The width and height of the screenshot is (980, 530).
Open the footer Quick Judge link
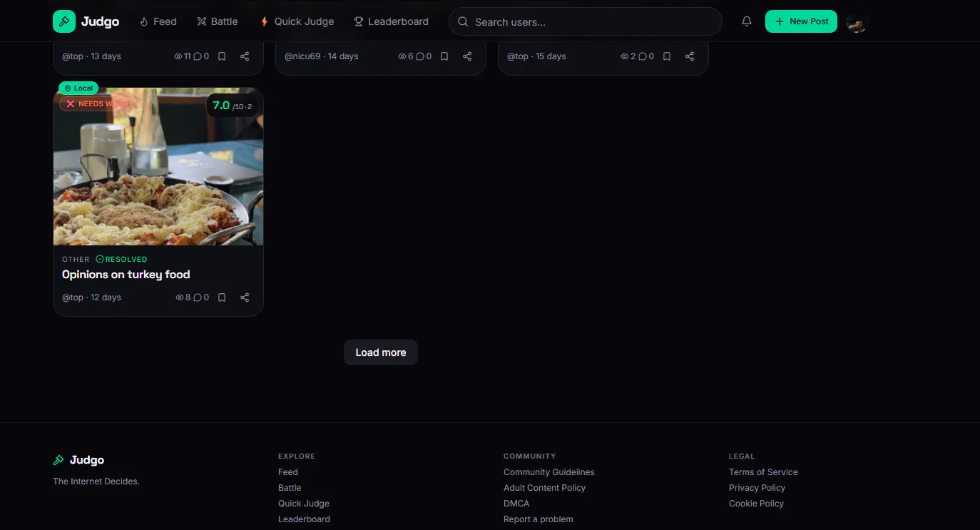point(304,504)
